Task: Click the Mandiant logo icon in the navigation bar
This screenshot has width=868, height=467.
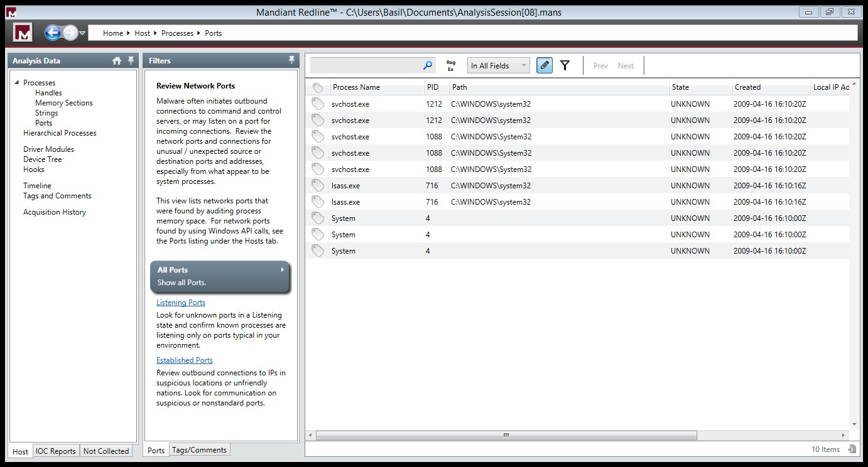Action: click(23, 33)
